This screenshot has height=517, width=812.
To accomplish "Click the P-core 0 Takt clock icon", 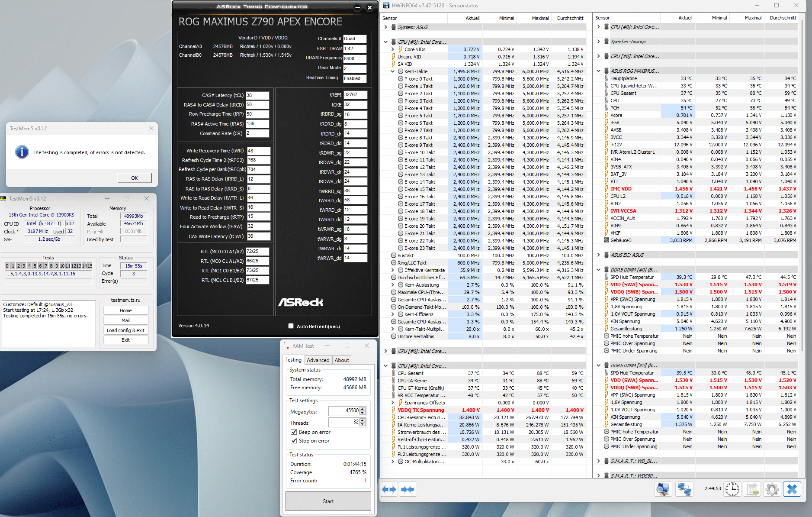I will pyautogui.click(x=401, y=79).
